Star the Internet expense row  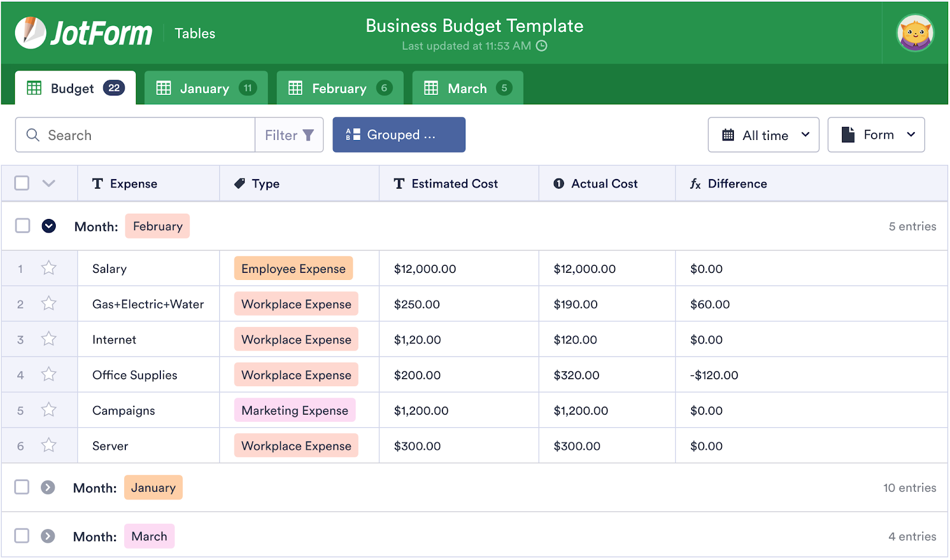click(49, 339)
